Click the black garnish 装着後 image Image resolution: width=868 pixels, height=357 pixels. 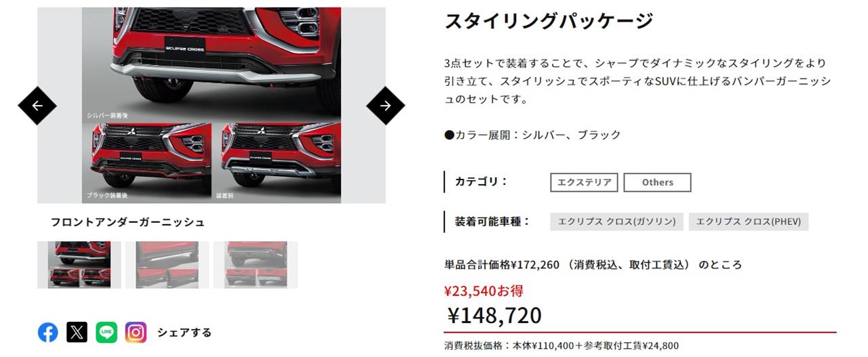click(147, 162)
